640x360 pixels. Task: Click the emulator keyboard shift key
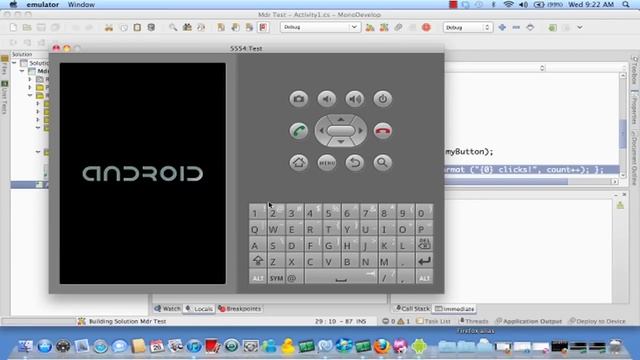coord(258,261)
